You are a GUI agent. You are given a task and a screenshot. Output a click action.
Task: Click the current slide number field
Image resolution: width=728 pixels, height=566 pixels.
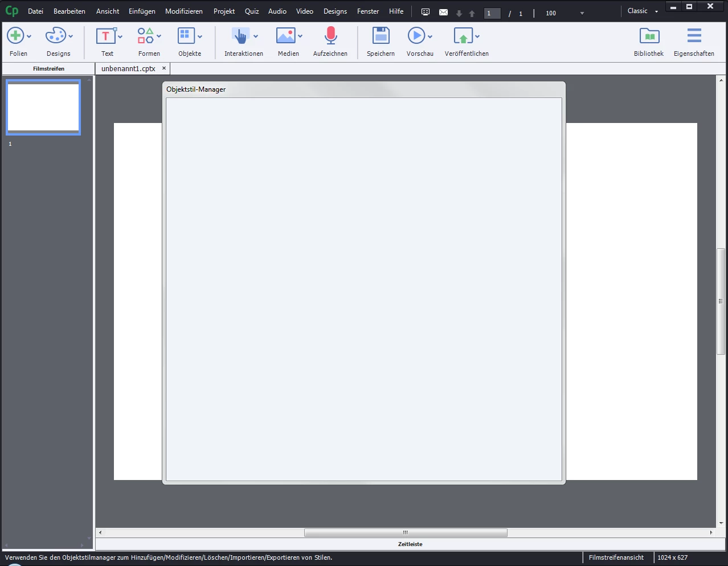click(492, 13)
